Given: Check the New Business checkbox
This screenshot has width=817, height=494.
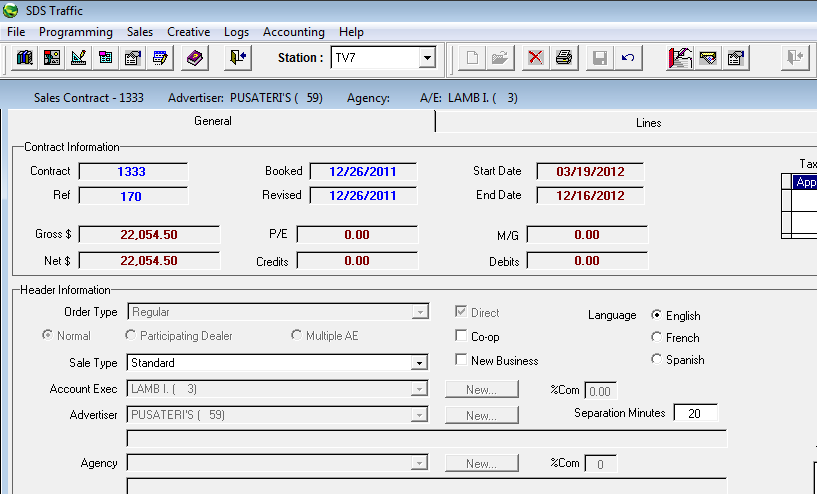Looking at the screenshot, I should point(461,360).
